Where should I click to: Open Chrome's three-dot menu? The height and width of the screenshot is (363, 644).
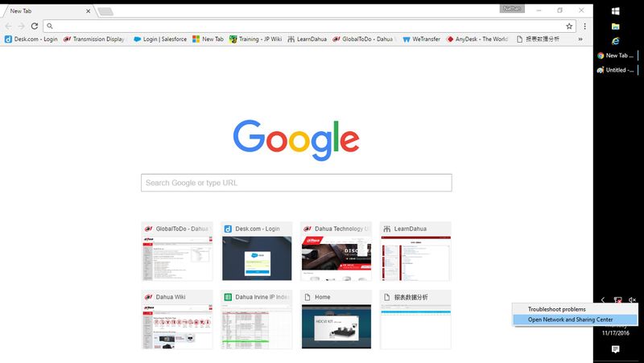pos(585,27)
